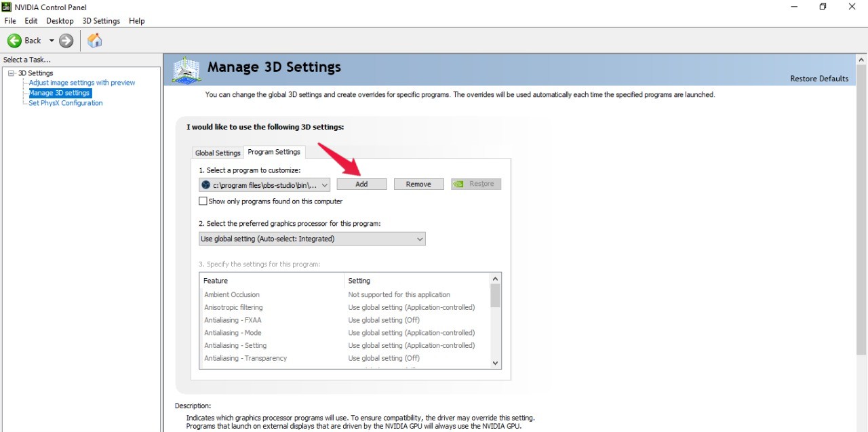The width and height of the screenshot is (868, 432).
Task: Click NVIDIA logo on Restore button
Action: pos(459,184)
